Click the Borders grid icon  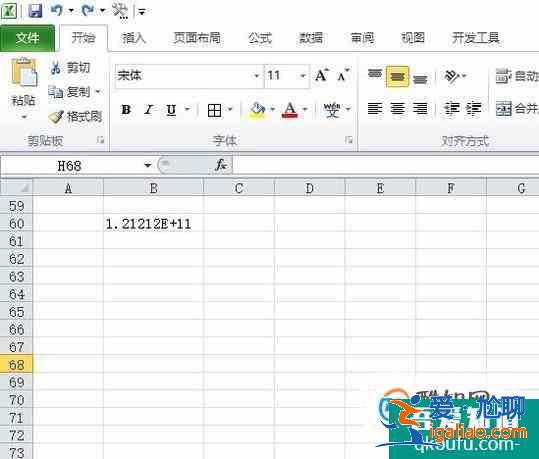pyautogui.click(x=214, y=110)
